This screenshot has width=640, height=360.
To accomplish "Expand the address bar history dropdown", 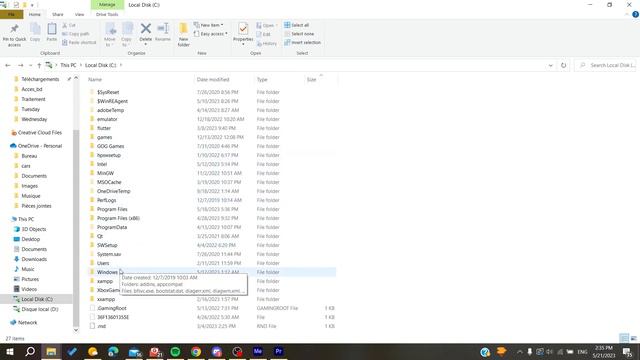I will click(x=550, y=65).
